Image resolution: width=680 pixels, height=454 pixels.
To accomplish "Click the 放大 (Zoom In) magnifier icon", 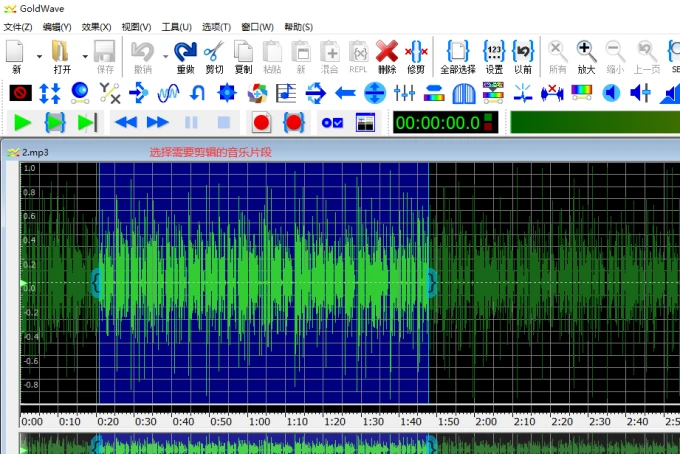I will (587, 51).
